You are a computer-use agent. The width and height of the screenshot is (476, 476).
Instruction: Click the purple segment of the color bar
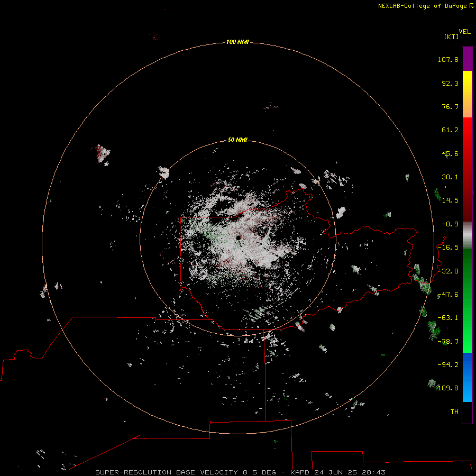tap(467, 59)
